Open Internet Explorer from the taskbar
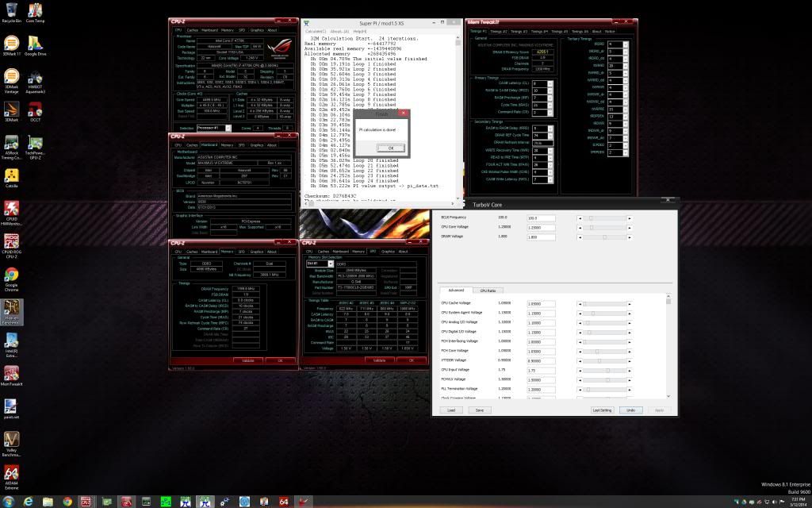The height and width of the screenshot is (508, 812). [28, 502]
